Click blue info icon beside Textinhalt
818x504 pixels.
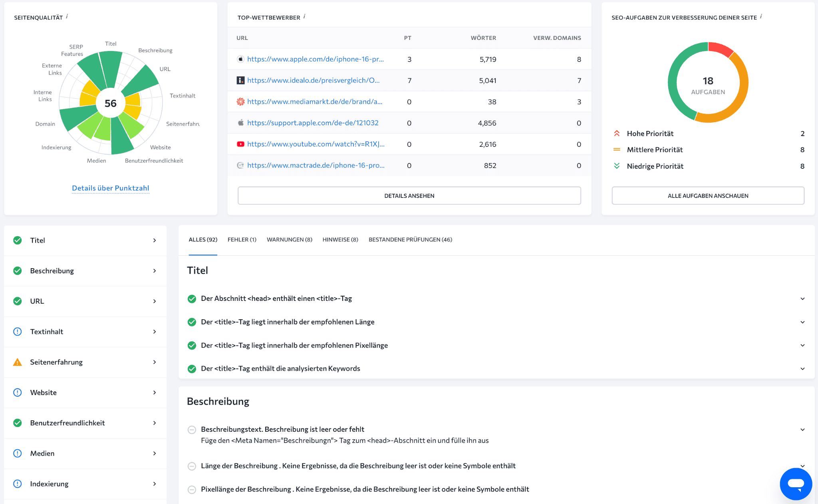point(18,332)
